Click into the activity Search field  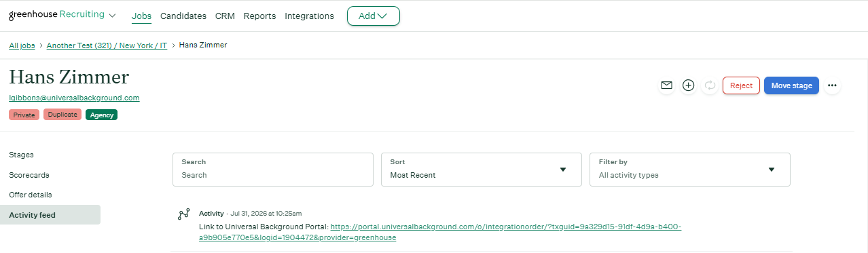pyautogui.click(x=273, y=170)
